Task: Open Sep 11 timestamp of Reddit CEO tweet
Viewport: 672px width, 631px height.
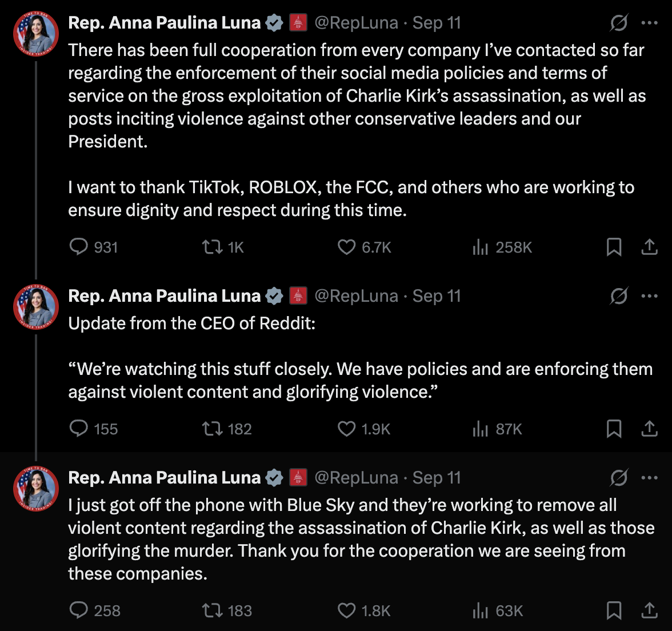Action: coord(437,296)
